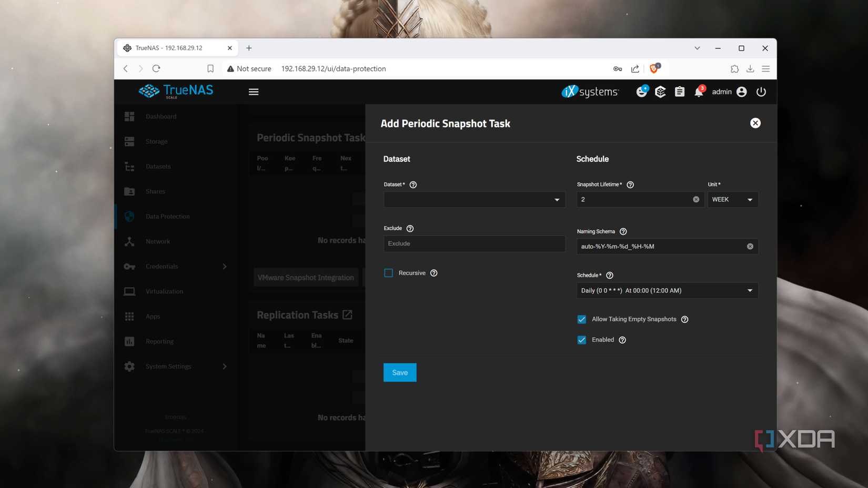Open the admin account menu
The height and width of the screenshot is (488, 868).
(x=729, y=92)
